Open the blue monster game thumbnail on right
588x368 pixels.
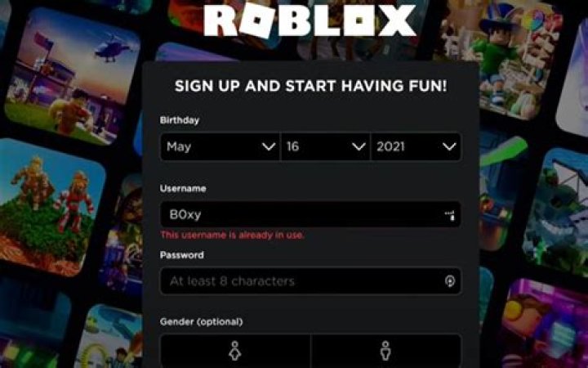click(x=557, y=212)
